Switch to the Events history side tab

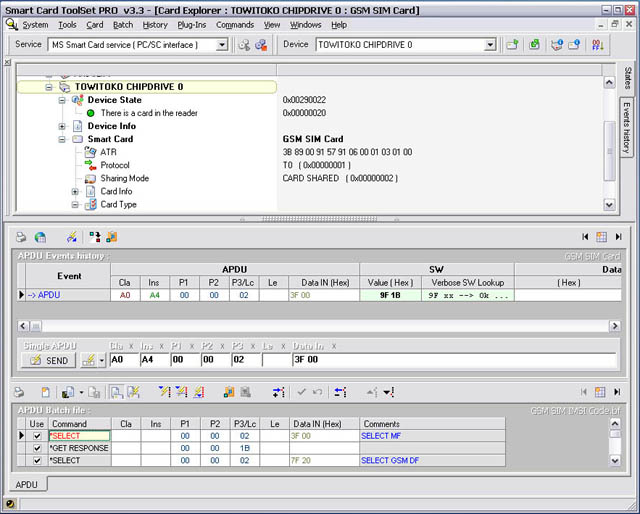(x=627, y=127)
